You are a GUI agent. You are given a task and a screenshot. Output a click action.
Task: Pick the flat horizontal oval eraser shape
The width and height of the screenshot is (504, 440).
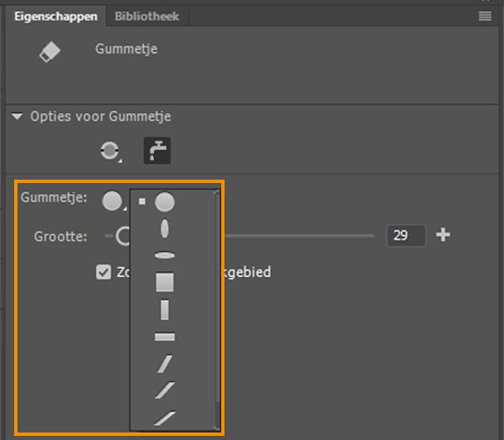tap(165, 255)
